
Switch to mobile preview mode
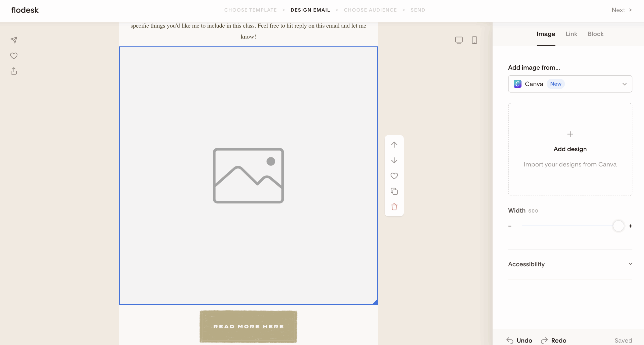pyautogui.click(x=474, y=40)
